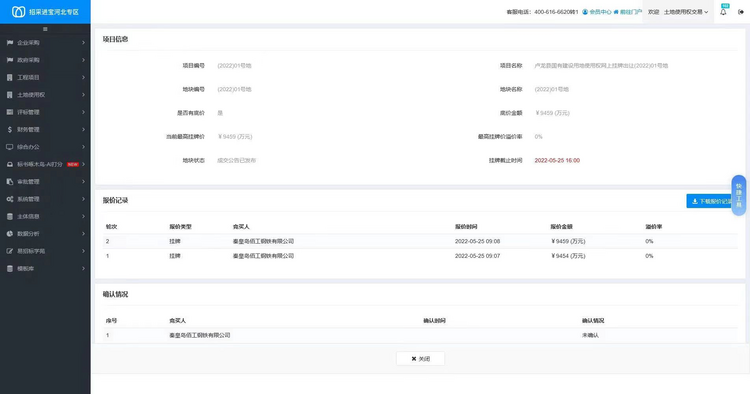
Task: Collapse sidebar using the hamburger icon
Action: click(45, 29)
